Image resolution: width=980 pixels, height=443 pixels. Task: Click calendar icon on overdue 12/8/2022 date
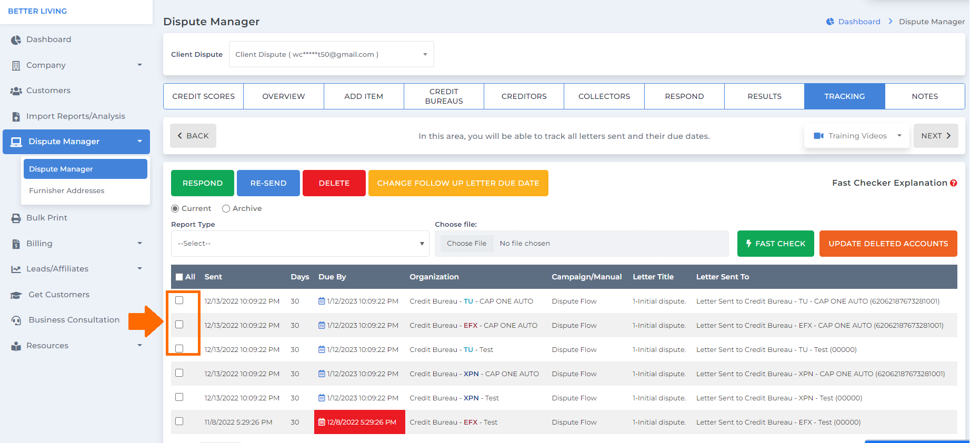[322, 422]
